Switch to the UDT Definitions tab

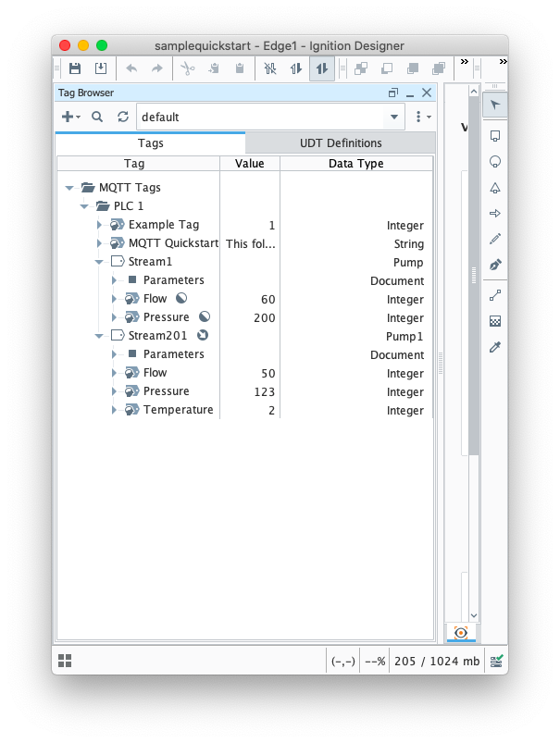coord(341,143)
